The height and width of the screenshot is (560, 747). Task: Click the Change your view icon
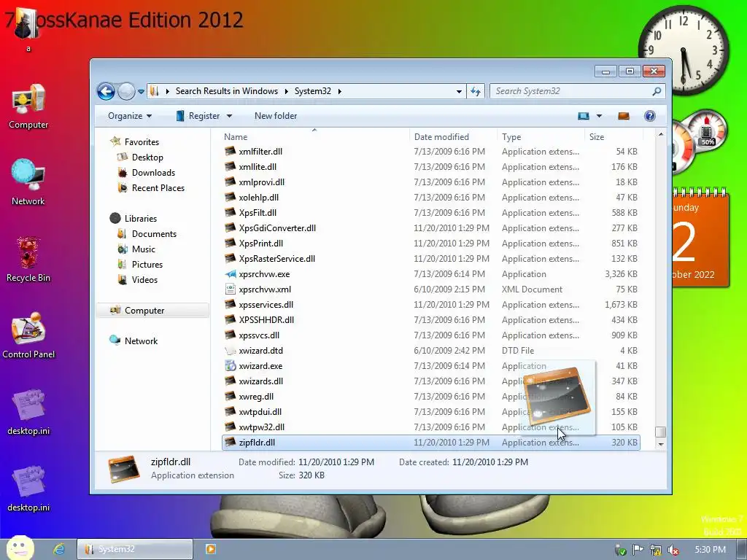[584, 116]
